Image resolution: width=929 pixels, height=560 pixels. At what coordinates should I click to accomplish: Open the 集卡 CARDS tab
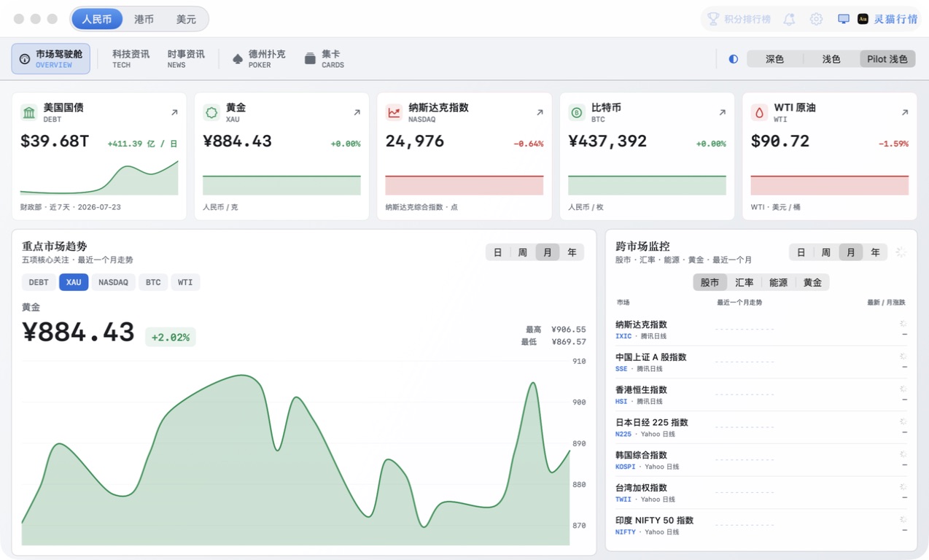coord(324,59)
